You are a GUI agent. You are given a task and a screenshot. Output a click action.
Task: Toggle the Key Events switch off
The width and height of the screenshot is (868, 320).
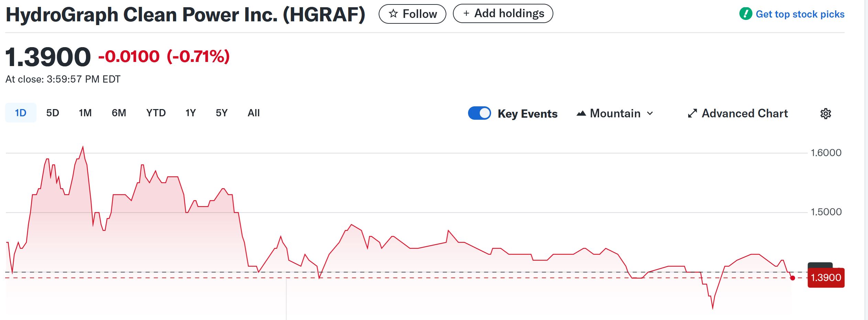[479, 113]
